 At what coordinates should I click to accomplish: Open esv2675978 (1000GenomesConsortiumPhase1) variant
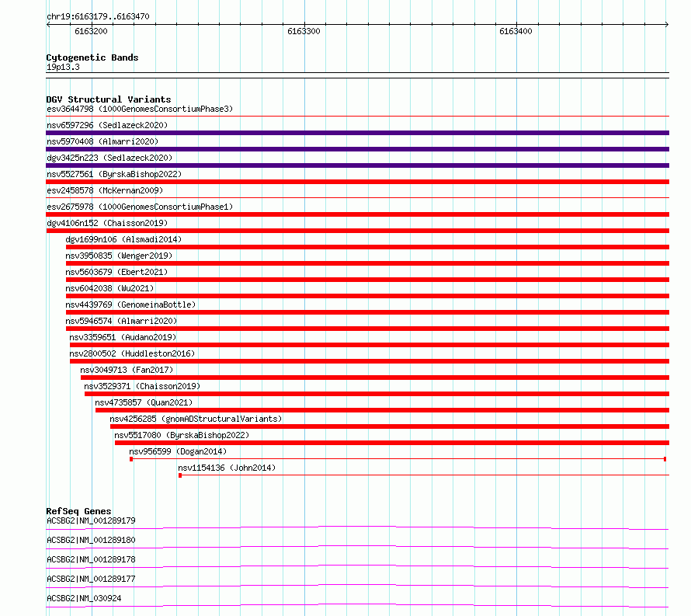[x=140, y=207]
